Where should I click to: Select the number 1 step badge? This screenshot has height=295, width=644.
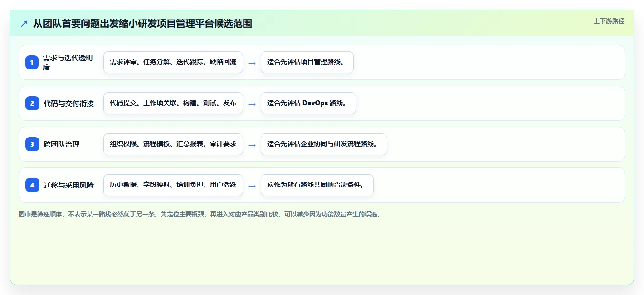[32, 62]
